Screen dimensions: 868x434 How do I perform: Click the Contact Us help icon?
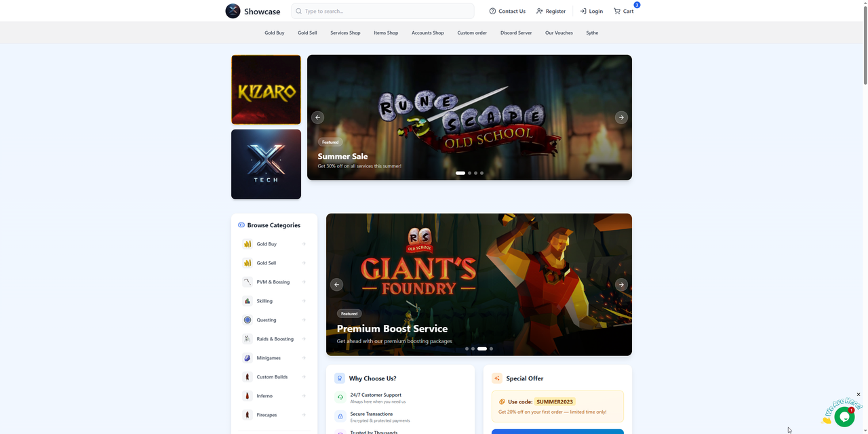coord(492,11)
